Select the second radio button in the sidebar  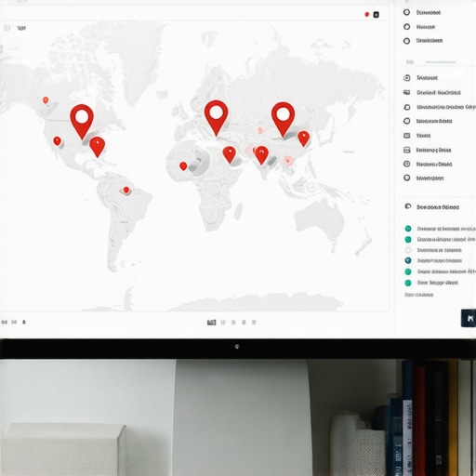406,27
